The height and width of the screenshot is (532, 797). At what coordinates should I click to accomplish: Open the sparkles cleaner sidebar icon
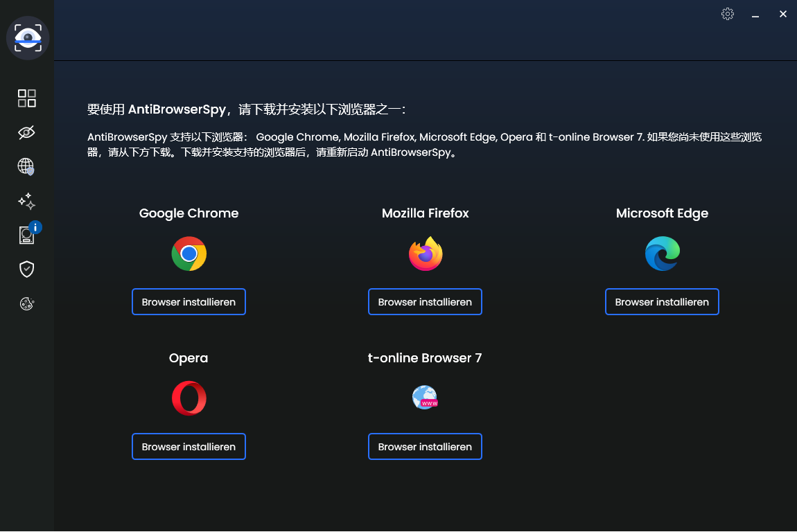26,201
